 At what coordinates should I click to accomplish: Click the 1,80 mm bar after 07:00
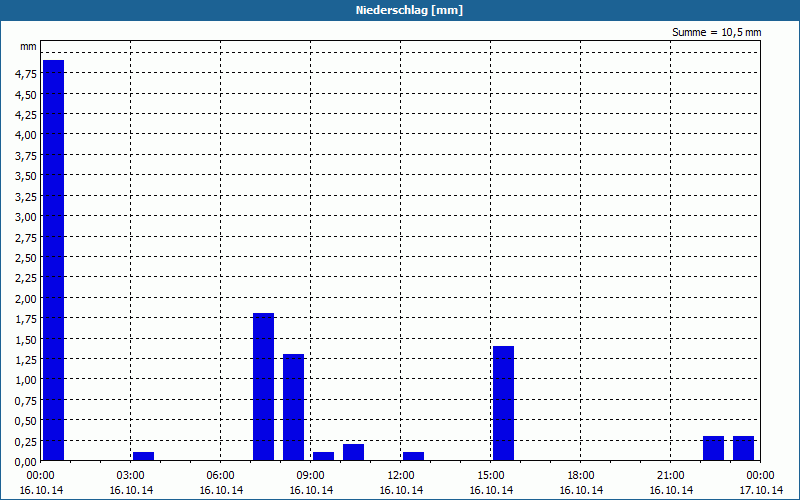(x=264, y=387)
